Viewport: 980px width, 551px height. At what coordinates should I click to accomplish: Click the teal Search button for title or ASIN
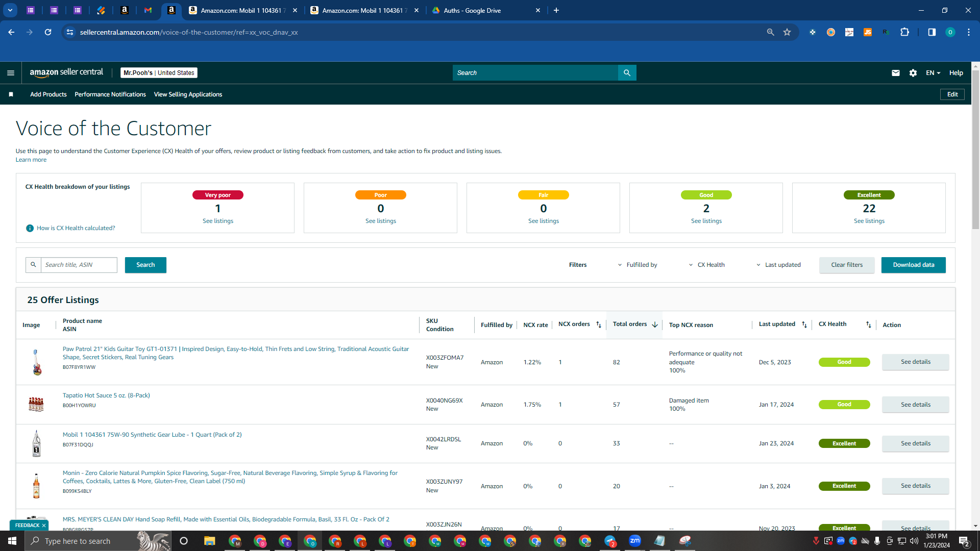click(x=145, y=265)
